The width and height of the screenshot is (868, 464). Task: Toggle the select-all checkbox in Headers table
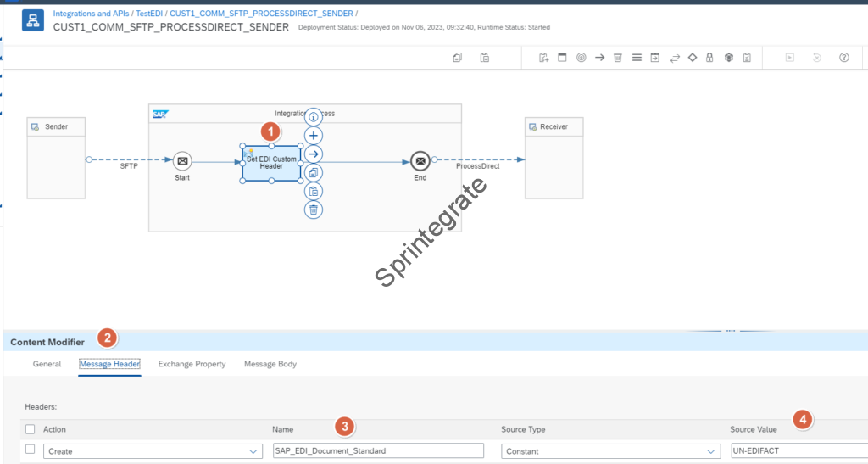pos(31,429)
